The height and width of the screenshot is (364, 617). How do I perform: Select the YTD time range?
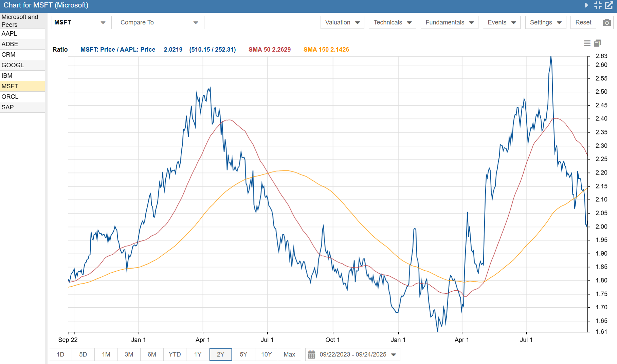click(175, 354)
